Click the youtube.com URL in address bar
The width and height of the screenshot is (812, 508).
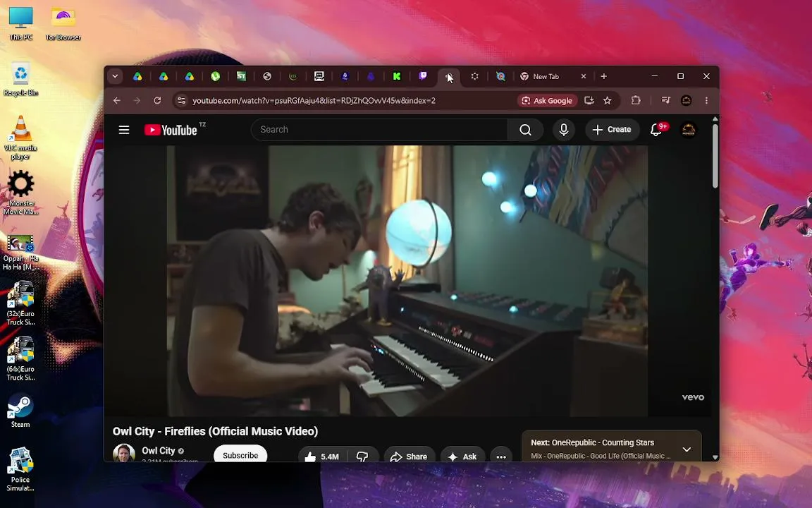coord(314,101)
